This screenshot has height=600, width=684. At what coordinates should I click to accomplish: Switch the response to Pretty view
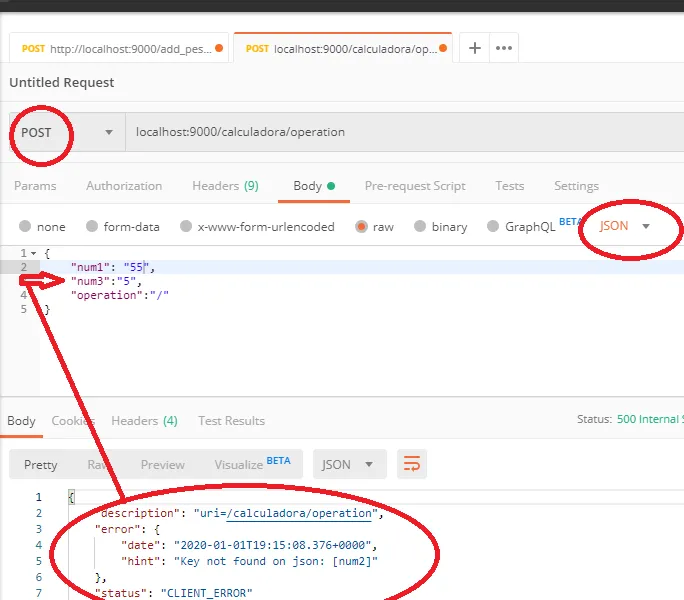(41, 465)
